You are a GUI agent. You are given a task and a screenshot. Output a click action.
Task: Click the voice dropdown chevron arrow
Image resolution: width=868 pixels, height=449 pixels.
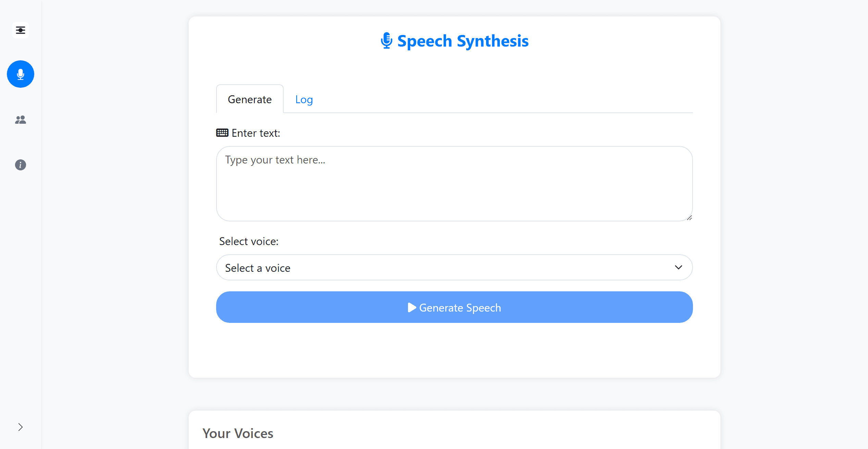point(678,267)
